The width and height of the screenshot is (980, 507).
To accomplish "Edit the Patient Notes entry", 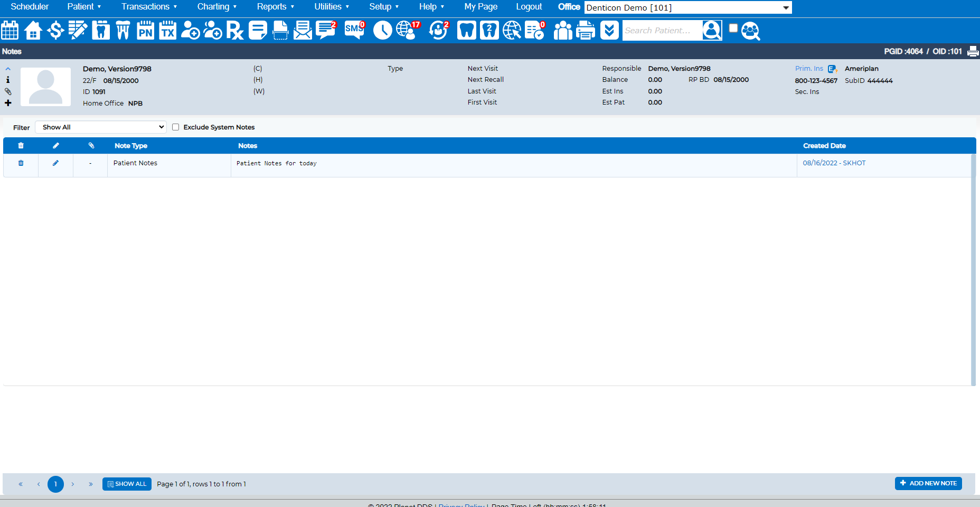I will click(55, 163).
